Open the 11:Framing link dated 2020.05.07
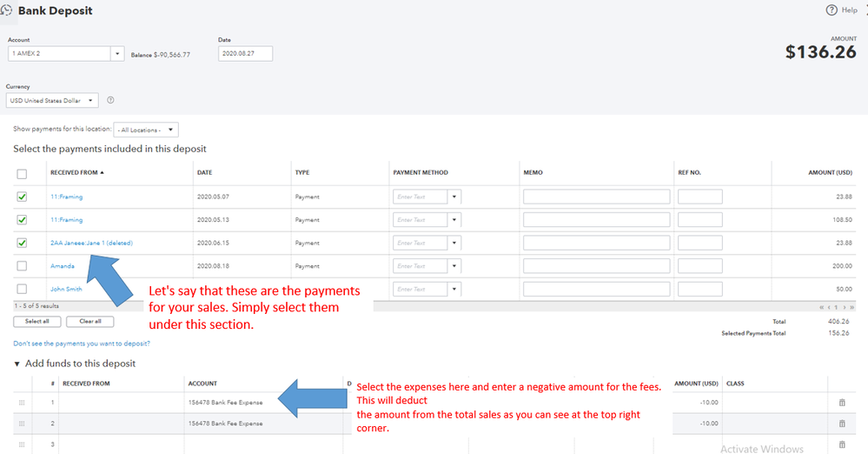The image size is (868, 454). pos(66,197)
